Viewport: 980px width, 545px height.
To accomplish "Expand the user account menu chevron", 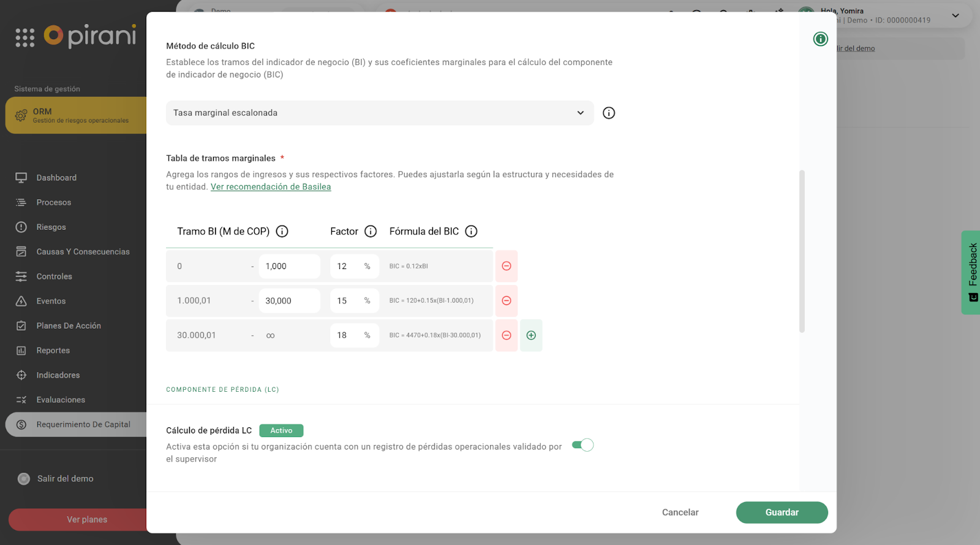I will [955, 16].
